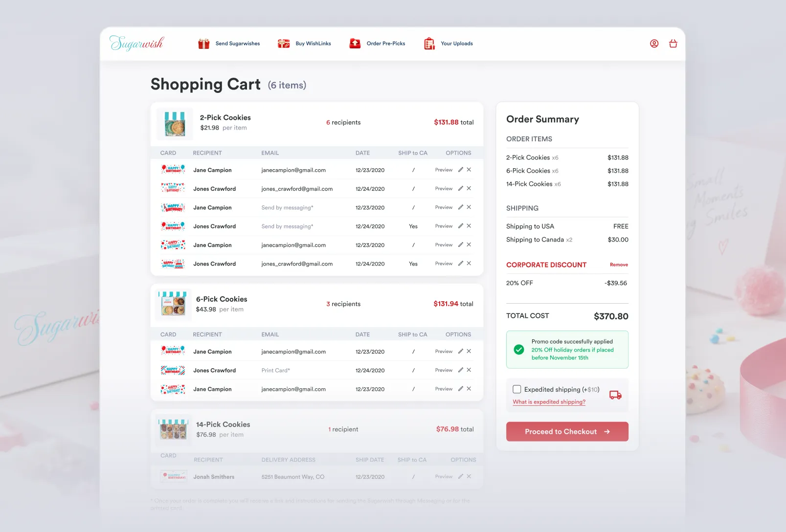Preview Jane Campion's Send by messaging card
The width and height of the screenshot is (786, 532).
(x=444, y=207)
